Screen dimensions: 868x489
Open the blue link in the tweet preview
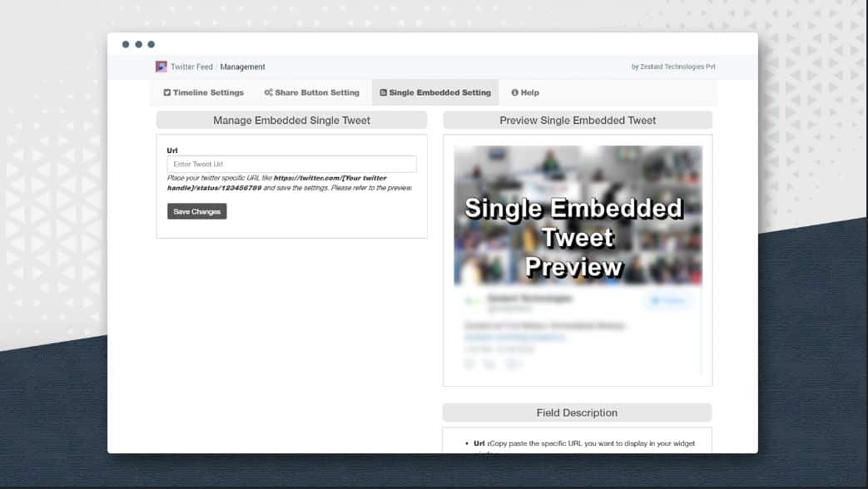(515, 336)
